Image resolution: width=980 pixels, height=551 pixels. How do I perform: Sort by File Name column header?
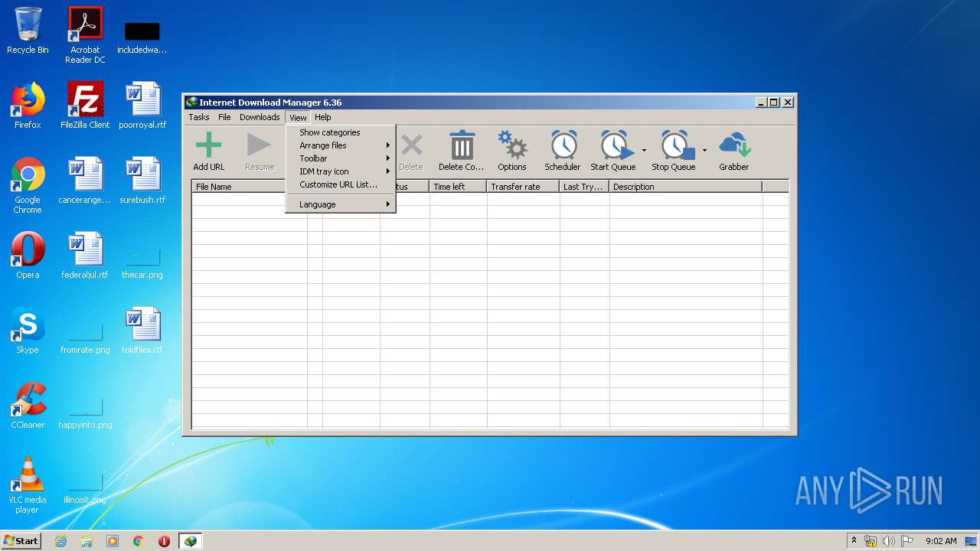[x=238, y=187]
